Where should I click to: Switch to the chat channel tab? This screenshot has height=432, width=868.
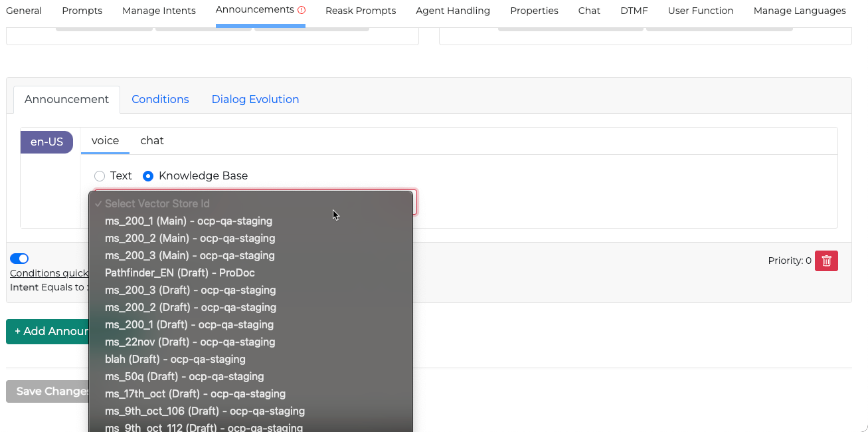point(152,140)
